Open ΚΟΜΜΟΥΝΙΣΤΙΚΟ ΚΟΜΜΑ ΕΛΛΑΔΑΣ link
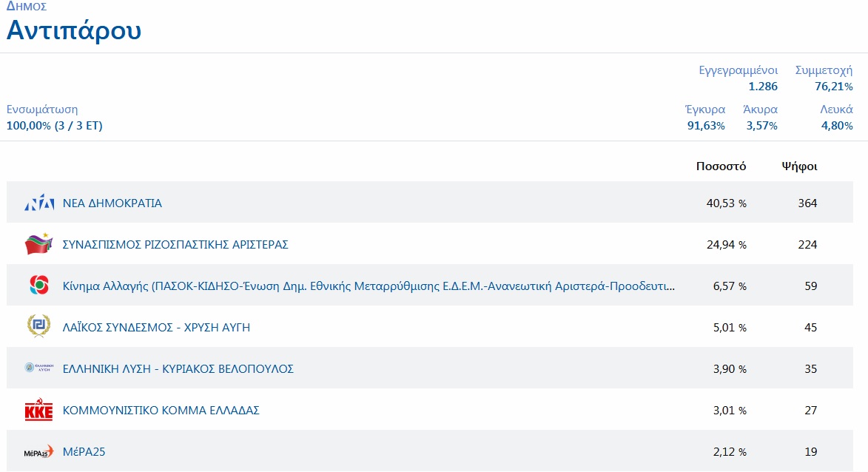The image size is (868, 472). (161, 410)
